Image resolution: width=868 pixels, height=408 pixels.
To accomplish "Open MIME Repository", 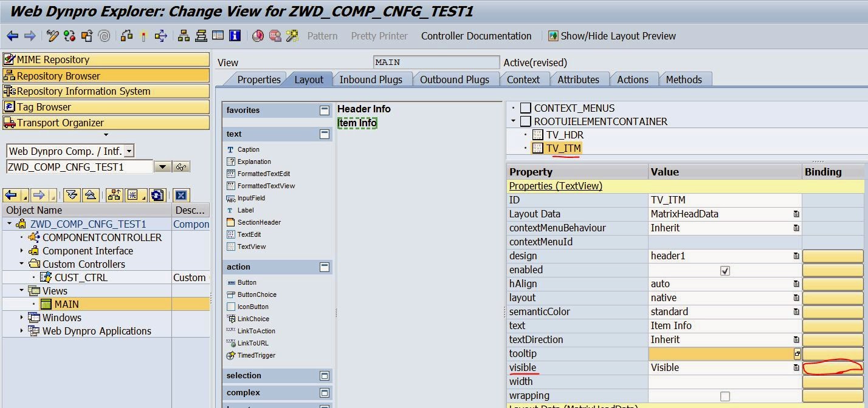I will [x=106, y=59].
